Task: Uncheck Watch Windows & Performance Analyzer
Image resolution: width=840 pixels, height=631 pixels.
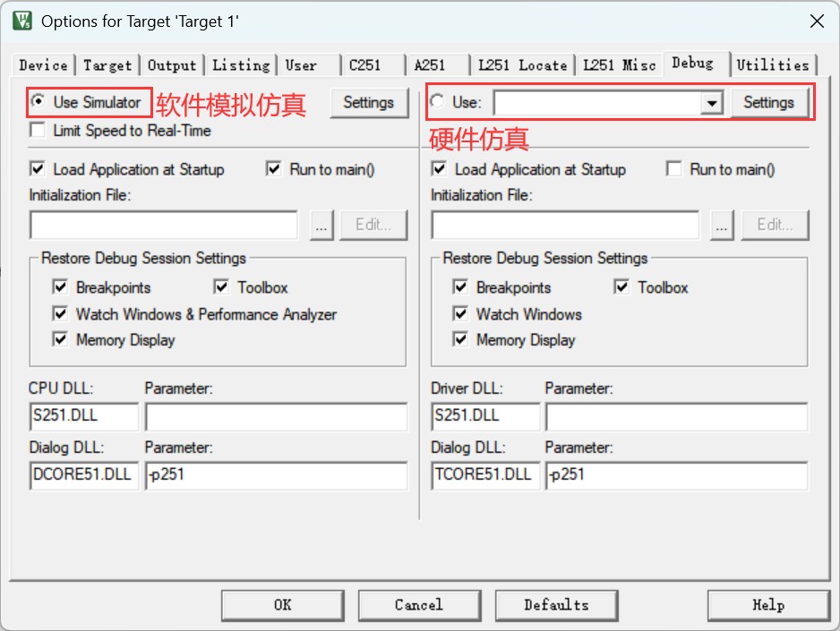Action: pos(60,313)
